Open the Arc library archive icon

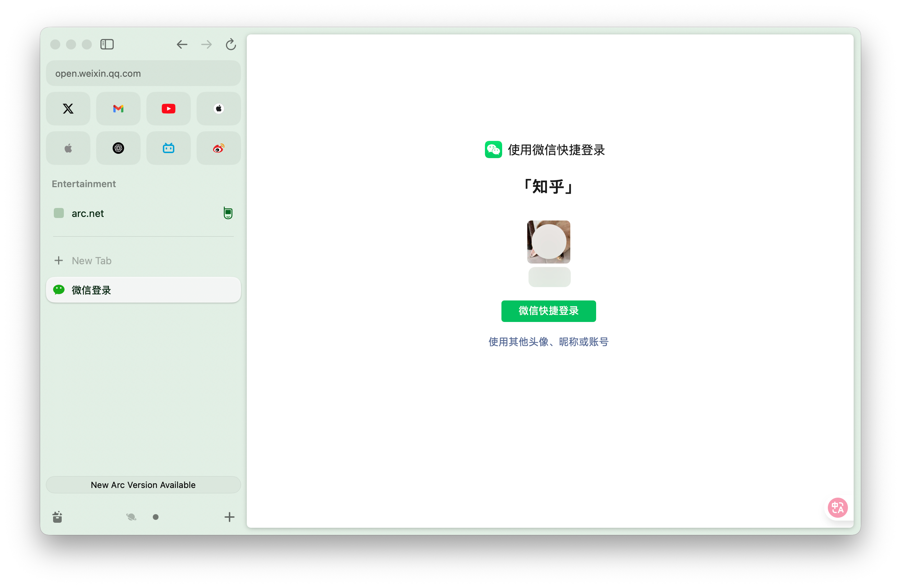[57, 517]
